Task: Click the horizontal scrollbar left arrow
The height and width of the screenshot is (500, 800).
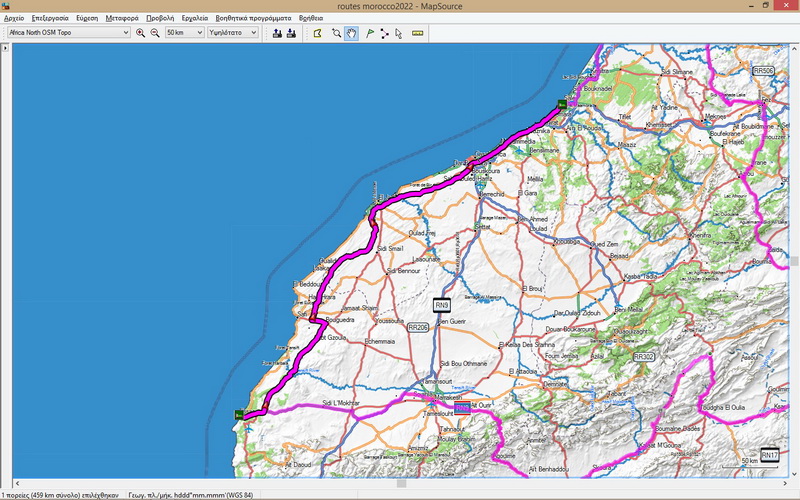Action: (x=17, y=483)
